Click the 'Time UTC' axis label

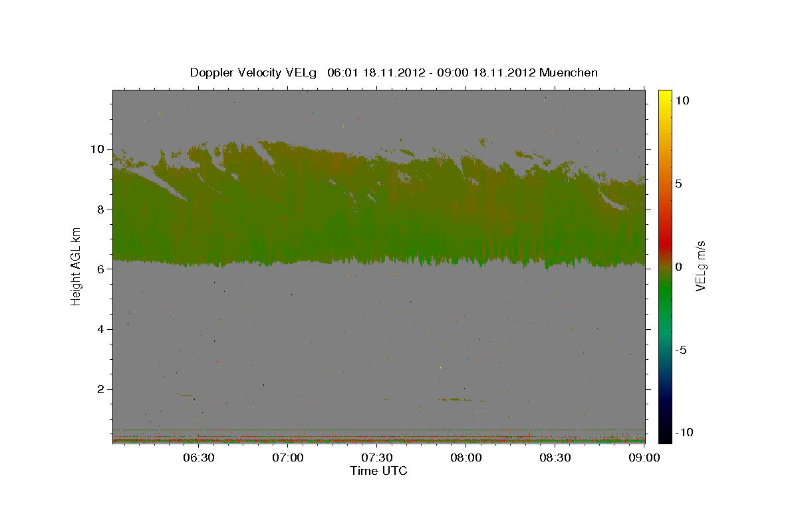point(378,471)
